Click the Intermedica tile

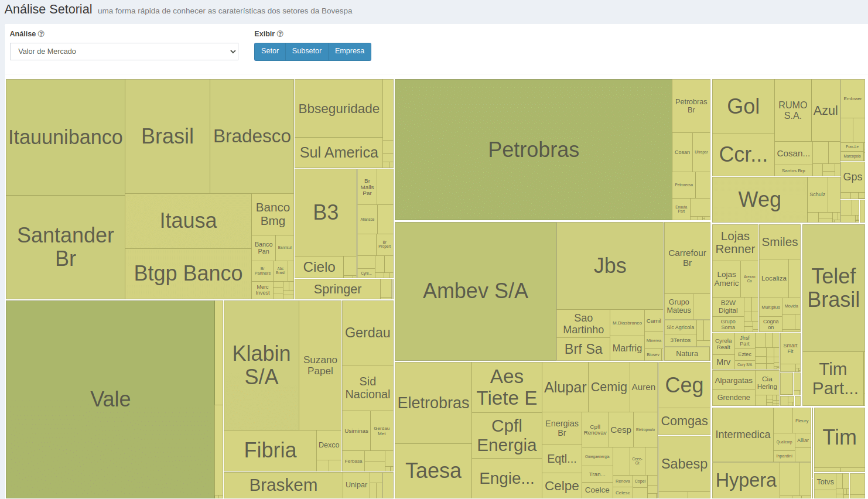pos(743,435)
